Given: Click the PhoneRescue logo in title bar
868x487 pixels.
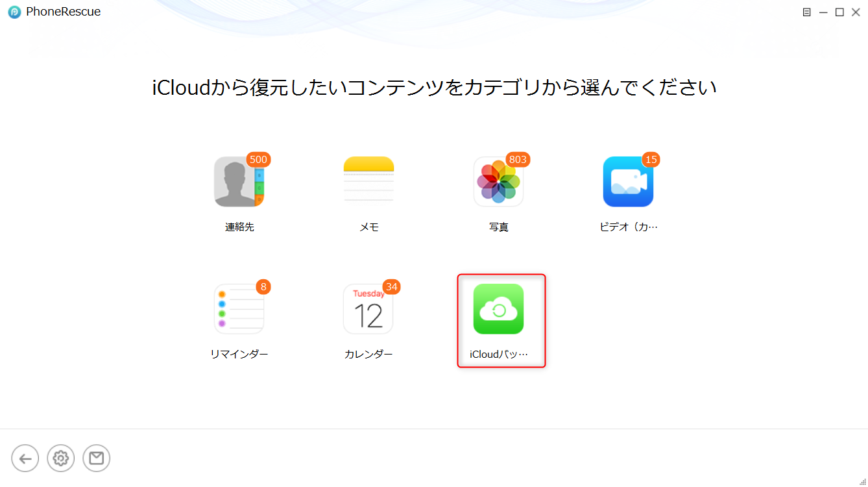Looking at the screenshot, I should coord(14,12).
